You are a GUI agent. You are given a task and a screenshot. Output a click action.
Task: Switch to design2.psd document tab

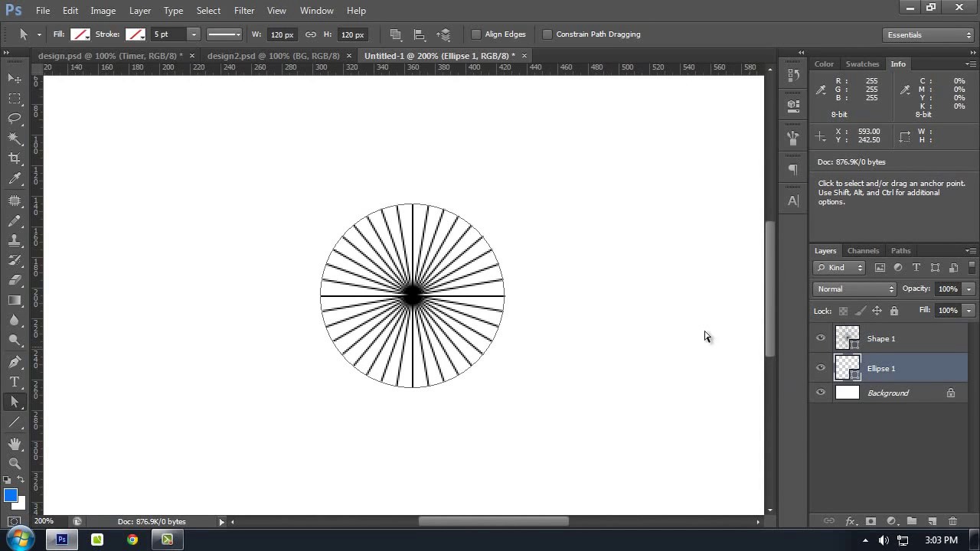(273, 56)
